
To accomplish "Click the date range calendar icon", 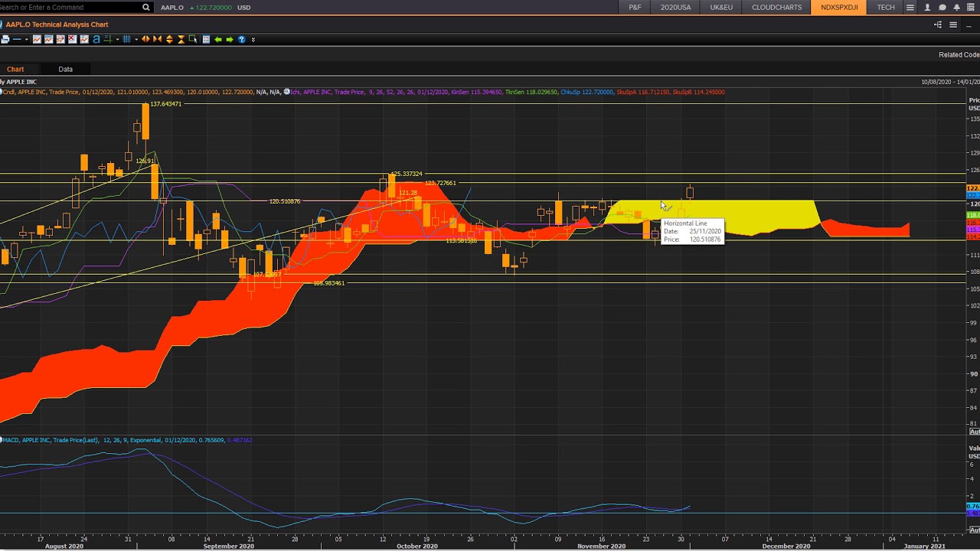I will [x=206, y=39].
